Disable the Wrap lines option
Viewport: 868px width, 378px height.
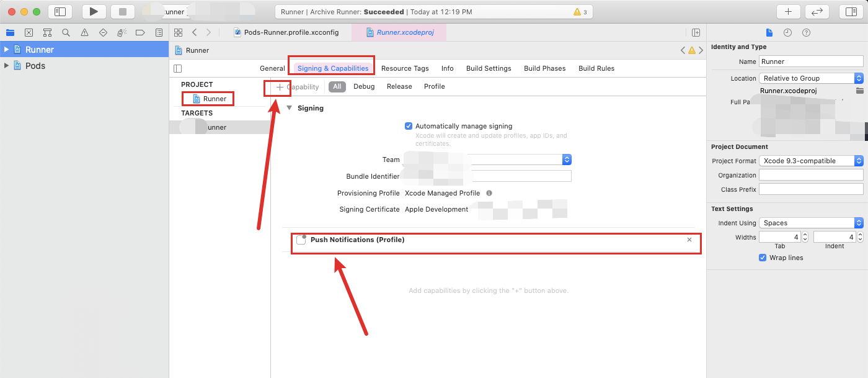click(x=762, y=258)
